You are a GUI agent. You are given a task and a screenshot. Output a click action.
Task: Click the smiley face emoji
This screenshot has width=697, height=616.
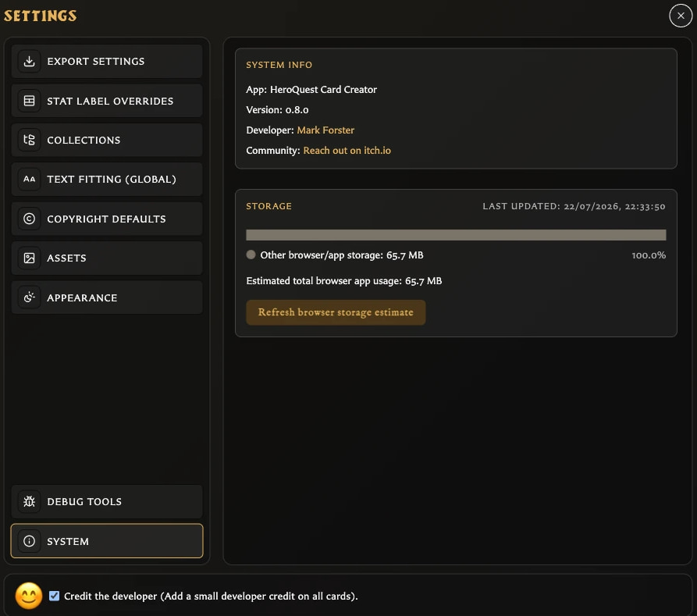(29, 596)
